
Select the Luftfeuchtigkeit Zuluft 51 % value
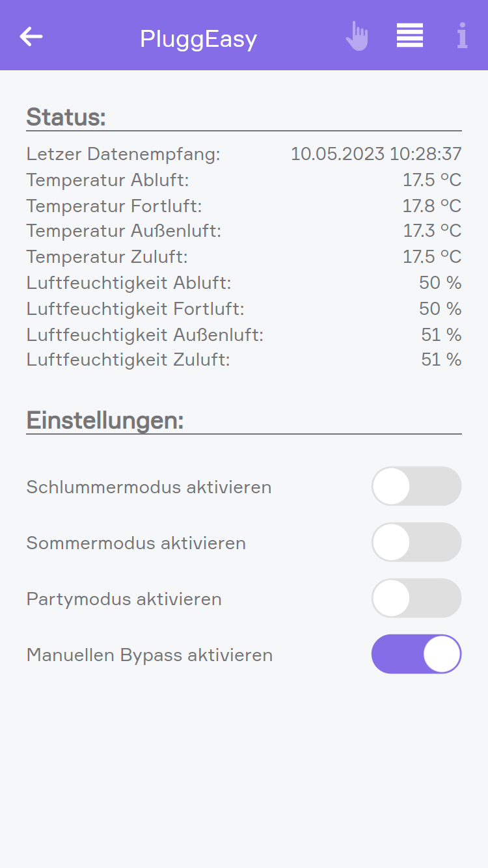441,359
